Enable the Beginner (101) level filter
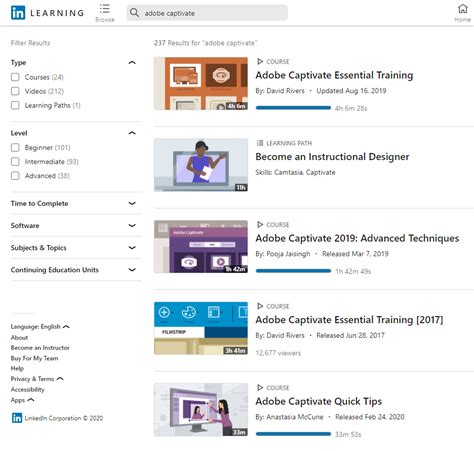This screenshot has height=451, width=474. point(15,147)
